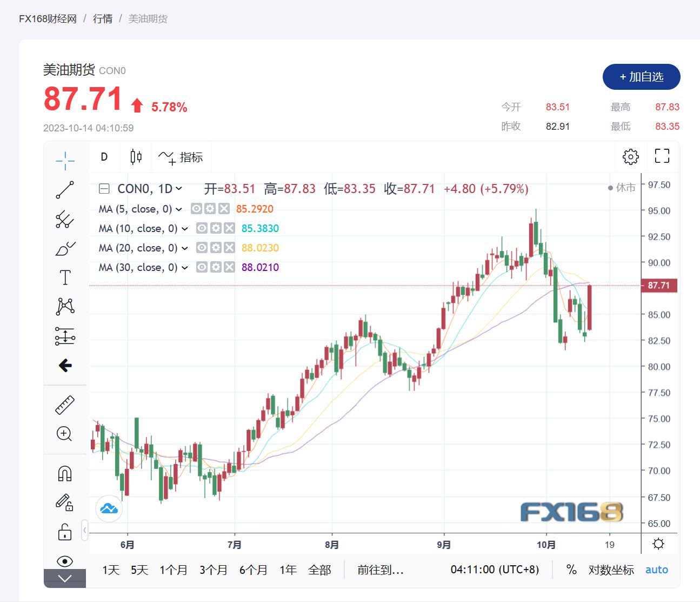Toggle the % percentage scale
The width and height of the screenshot is (700, 602).
tap(571, 570)
